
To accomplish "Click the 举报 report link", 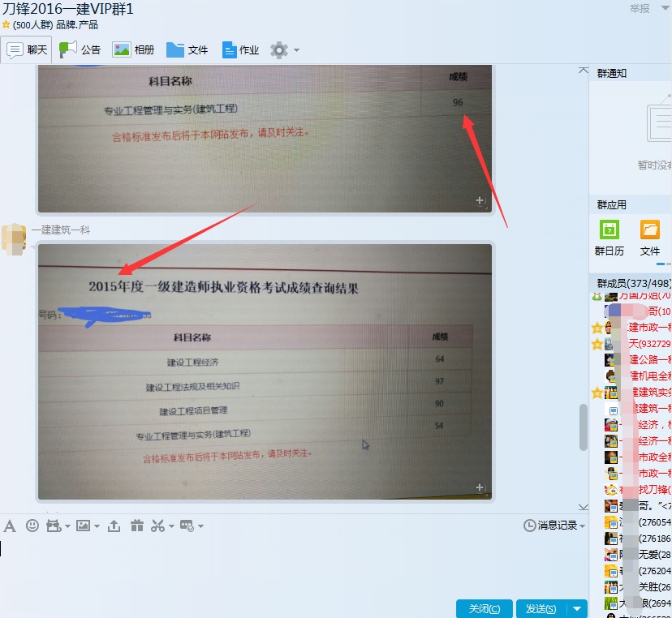I will [x=640, y=9].
